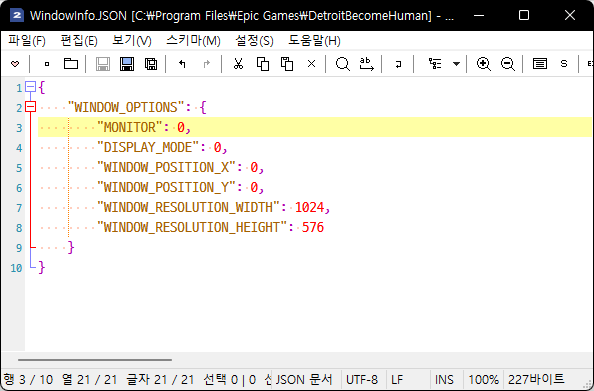Click the height value 576

click(313, 227)
